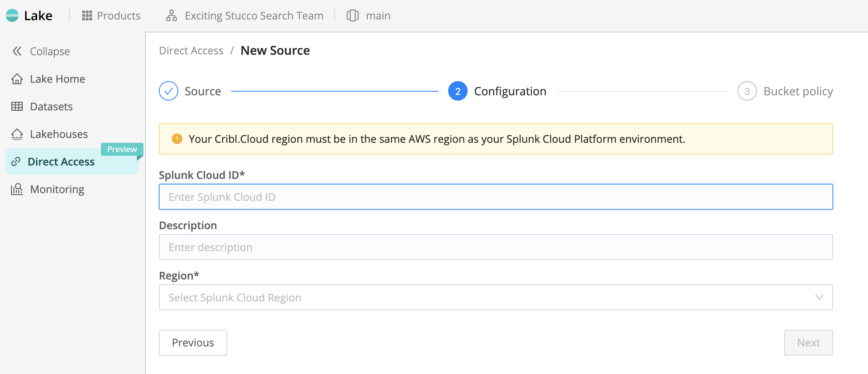Select Direct Access in sidebar
The width and height of the screenshot is (868, 374).
coord(72,161)
